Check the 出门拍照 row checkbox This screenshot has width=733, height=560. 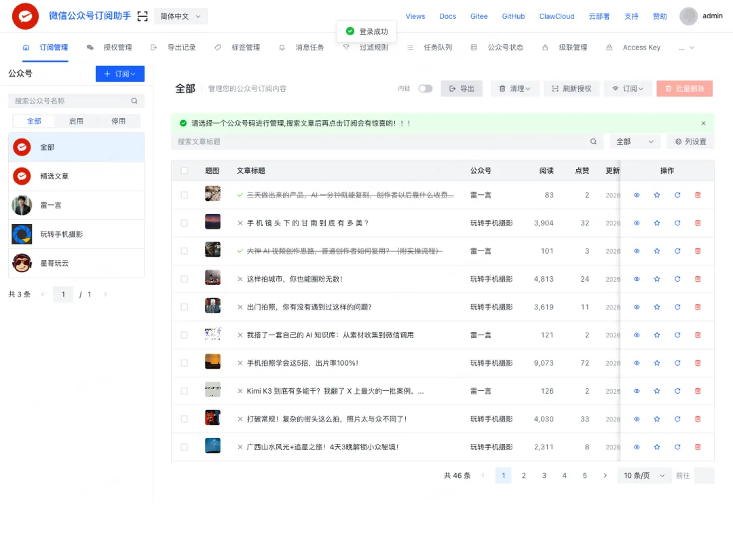pos(184,307)
